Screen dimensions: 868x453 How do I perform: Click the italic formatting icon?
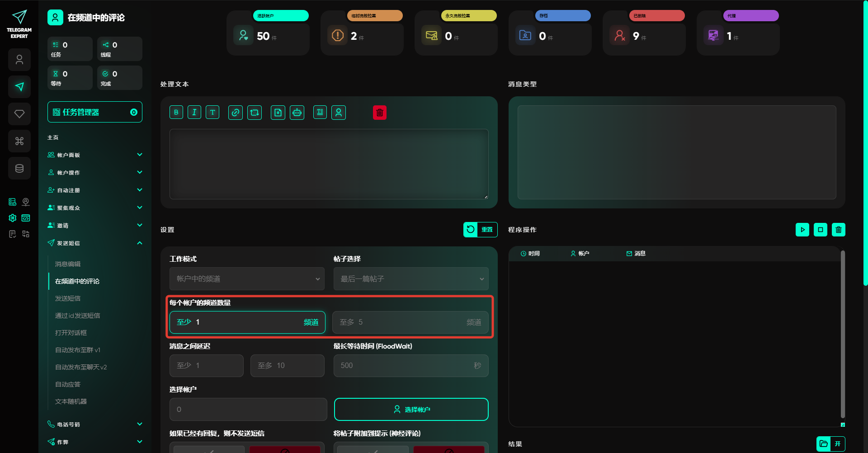tap(194, 113)
